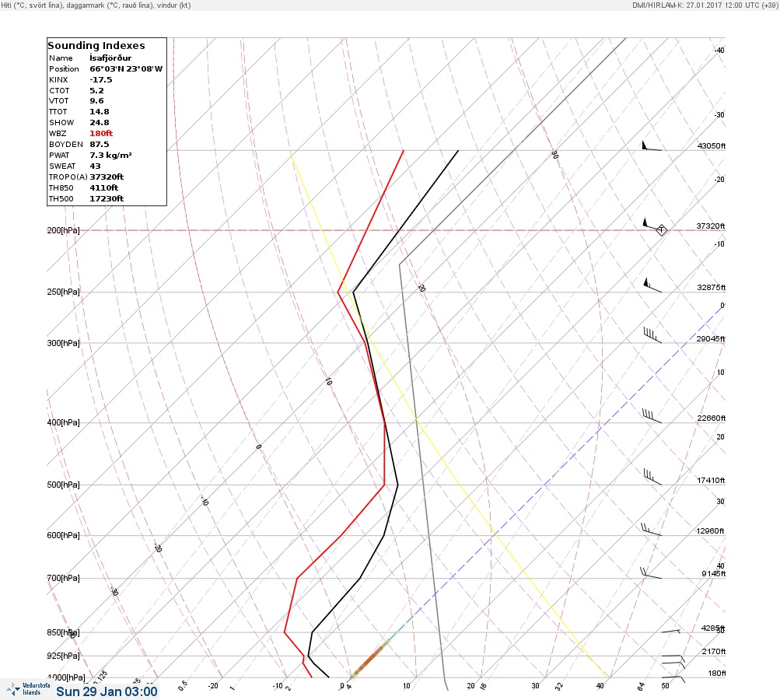Click the SWEAT value 43

click(95, 166)
